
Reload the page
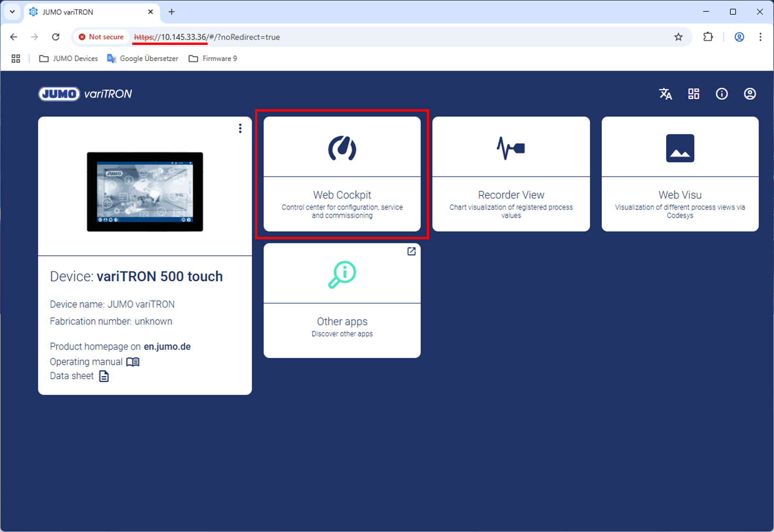click(x=56, y=37)
